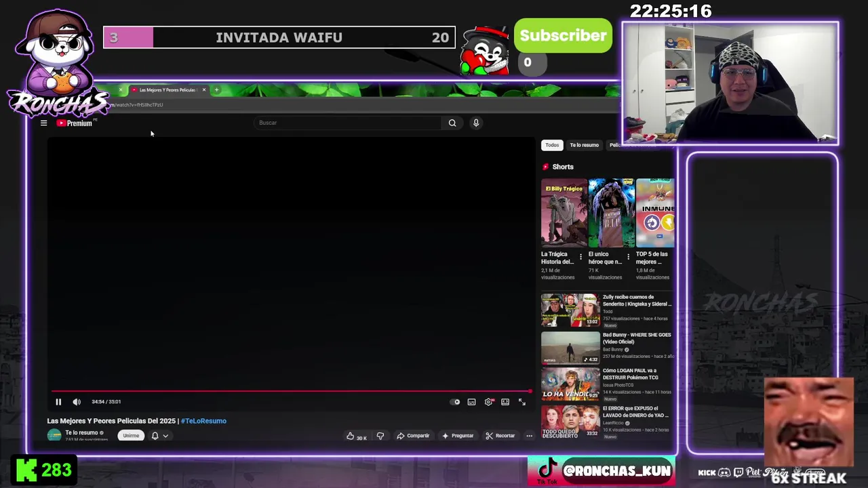Click the magnifier search button
The image size is (868, 488).
pyautogui.click(x=452, y=123)
